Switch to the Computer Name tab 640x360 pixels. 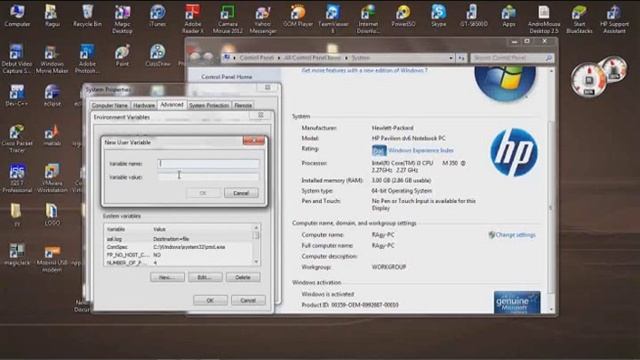tap(109, 105)
